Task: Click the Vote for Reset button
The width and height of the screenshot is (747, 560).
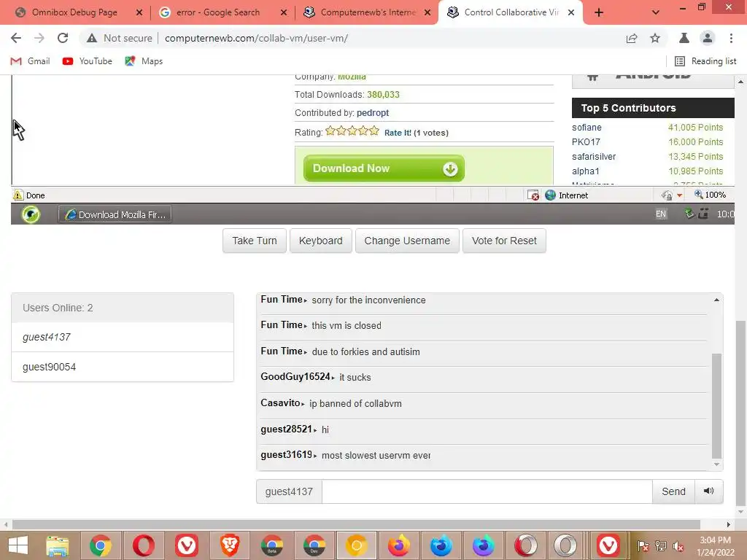Action: 504,241
